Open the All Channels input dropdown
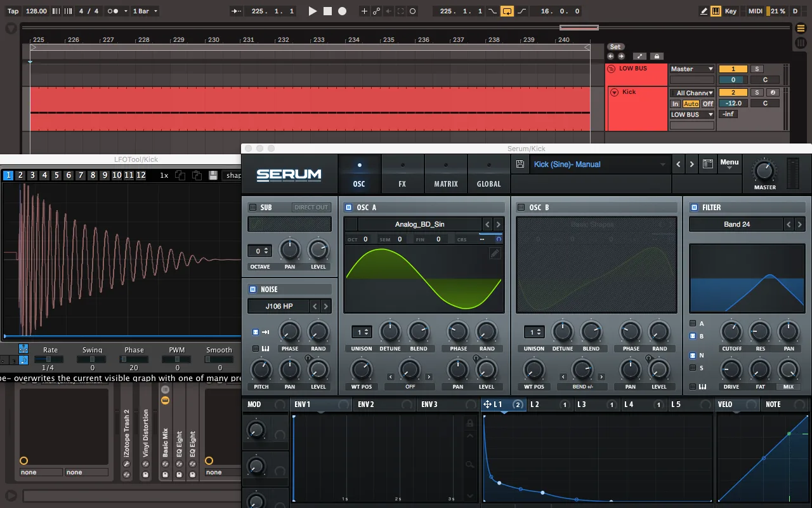 692,93
